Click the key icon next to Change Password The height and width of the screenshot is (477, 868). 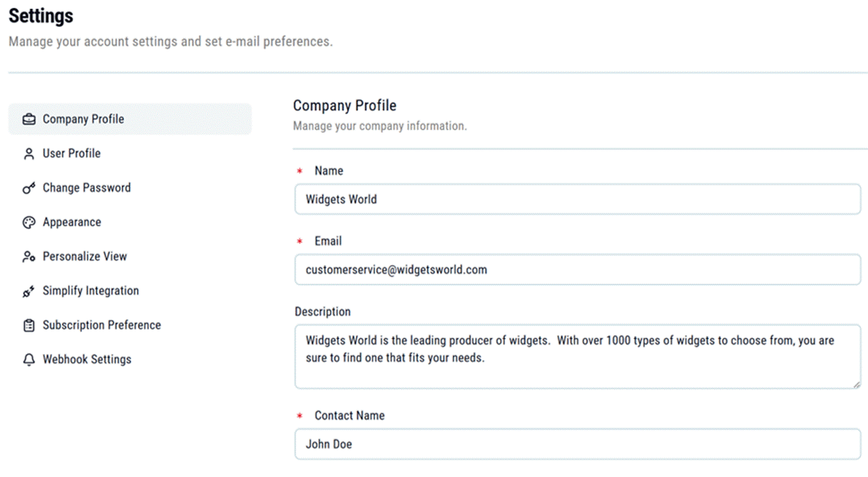point(29,188)
